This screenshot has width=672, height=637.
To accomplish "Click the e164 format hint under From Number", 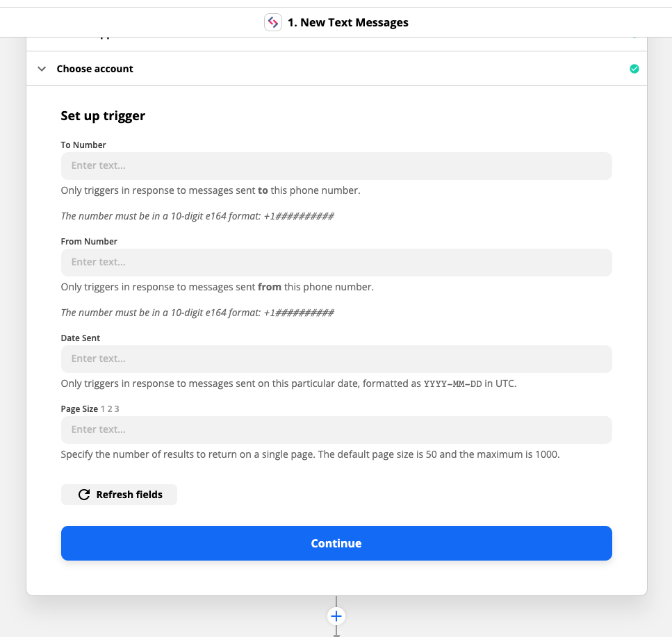I will point(197,312).
